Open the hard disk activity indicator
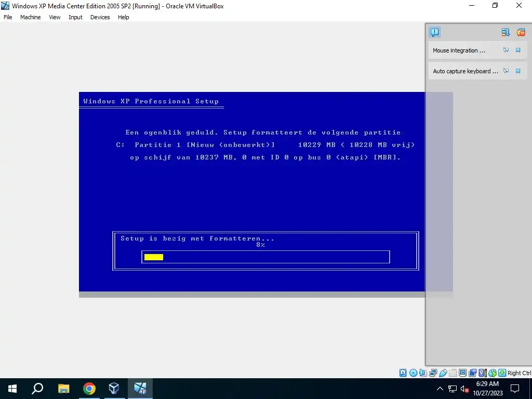This screenshot has height=399, width=532. point(403,373)
